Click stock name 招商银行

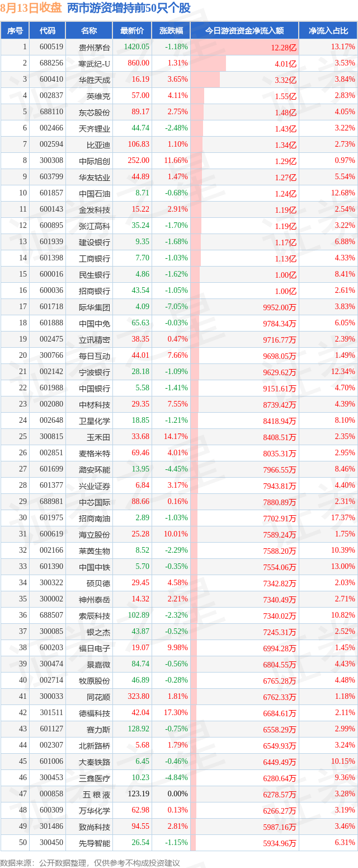[95, 291]
